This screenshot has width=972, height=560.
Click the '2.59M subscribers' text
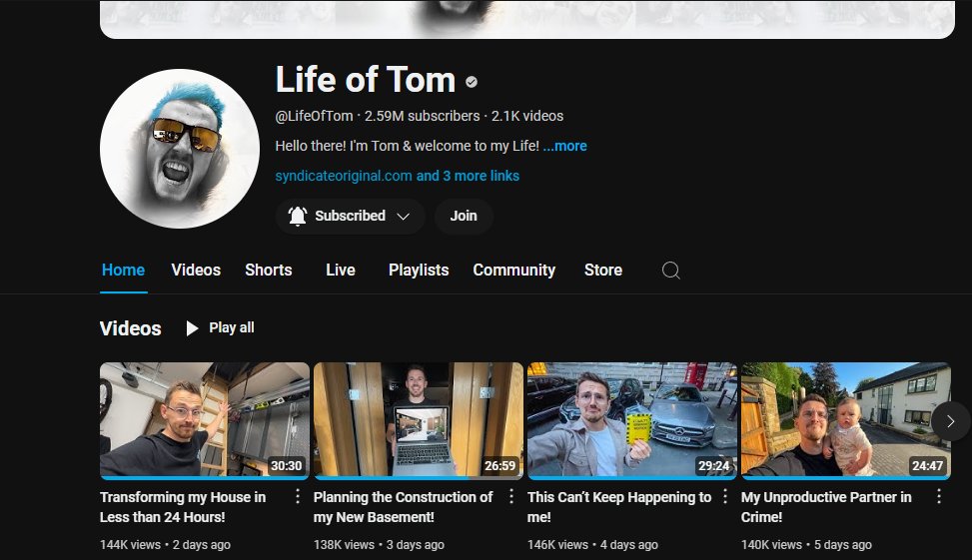[423, 116]
